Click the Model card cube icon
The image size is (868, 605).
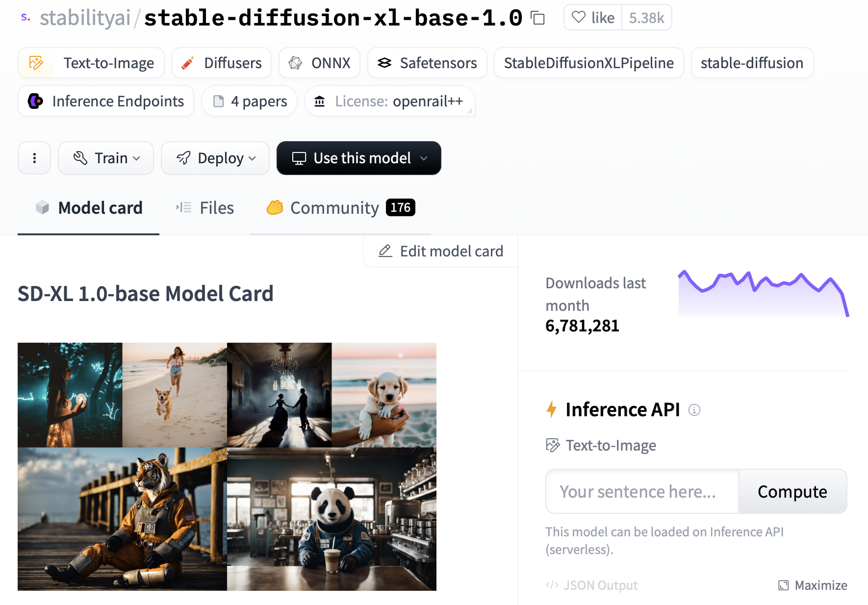(43, 207)
